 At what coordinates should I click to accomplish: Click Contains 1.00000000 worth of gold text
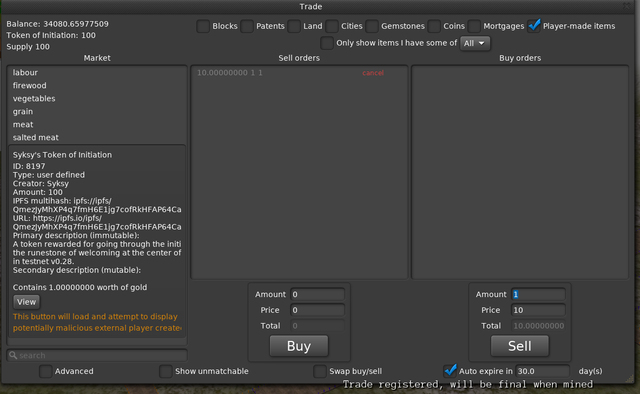pyautogui.click(x=80, y=287)
